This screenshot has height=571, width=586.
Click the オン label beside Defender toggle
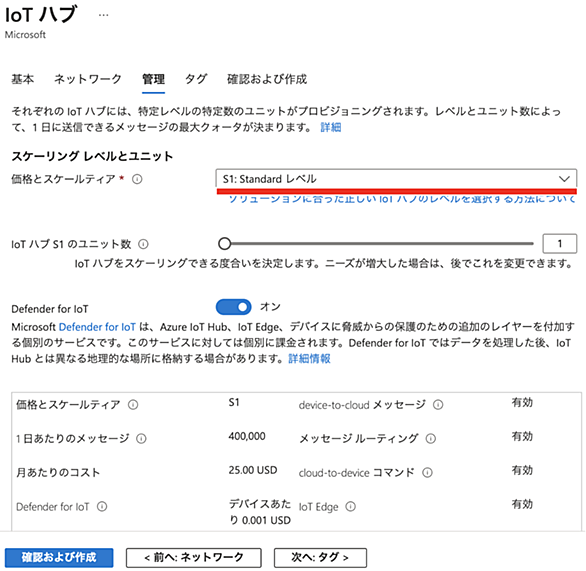coord(270,307)
